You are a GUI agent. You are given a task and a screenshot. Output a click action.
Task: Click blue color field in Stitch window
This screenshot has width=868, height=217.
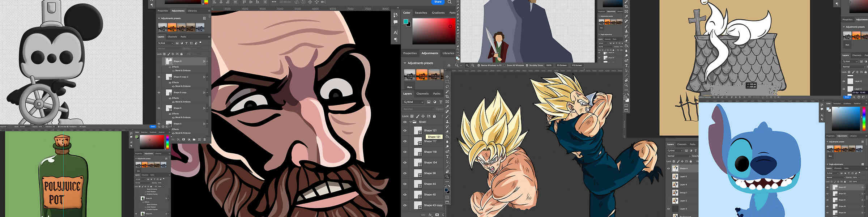(x=846, y=119)
